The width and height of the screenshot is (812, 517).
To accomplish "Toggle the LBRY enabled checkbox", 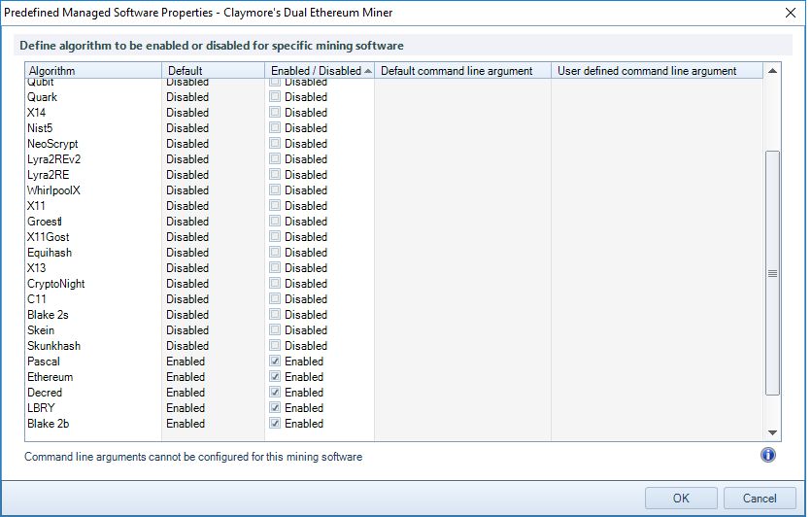I will pyautogui.click(x=275, y=408).
